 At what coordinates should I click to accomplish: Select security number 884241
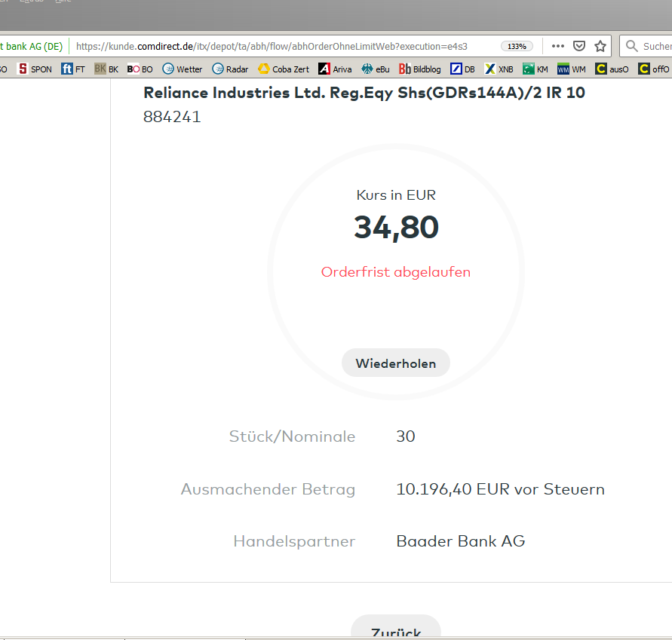pos(172,117)
